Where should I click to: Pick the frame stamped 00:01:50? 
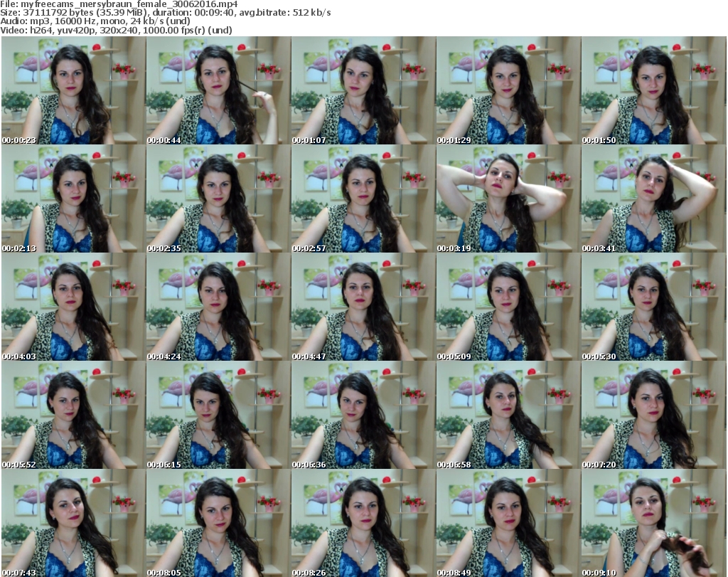point(653,90)
